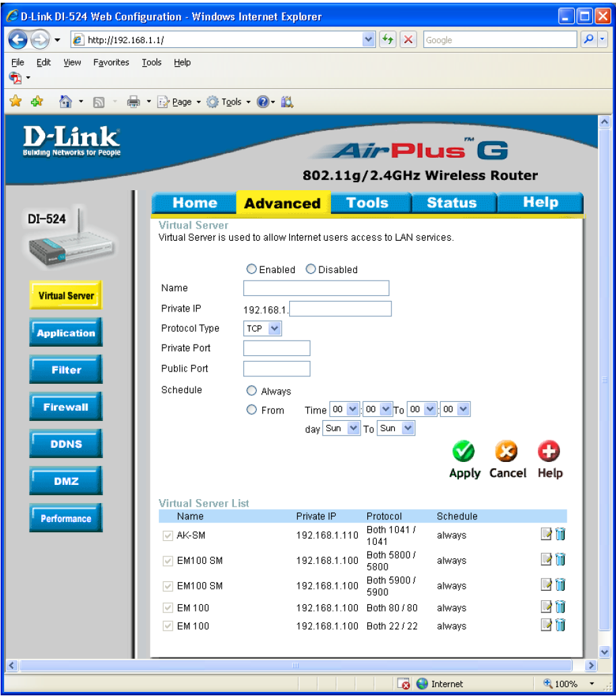Select the Always schedule radio button

[x=251, y=390]
